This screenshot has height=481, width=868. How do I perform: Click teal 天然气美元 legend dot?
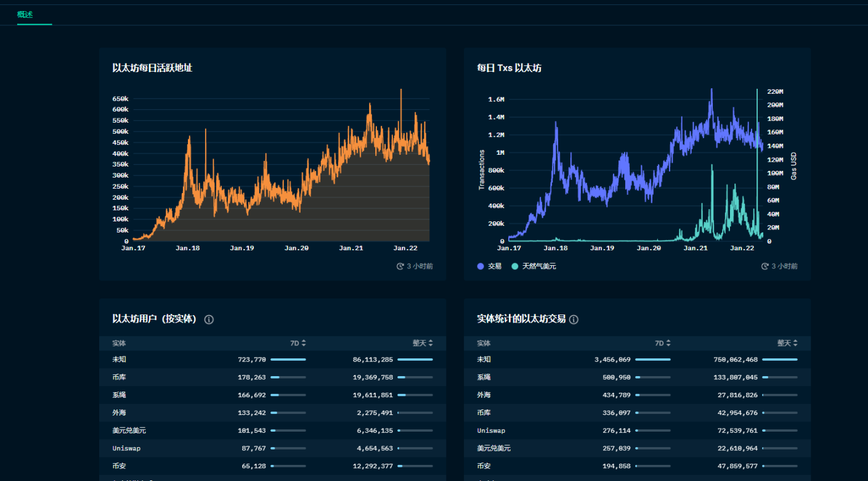(515, 266)
